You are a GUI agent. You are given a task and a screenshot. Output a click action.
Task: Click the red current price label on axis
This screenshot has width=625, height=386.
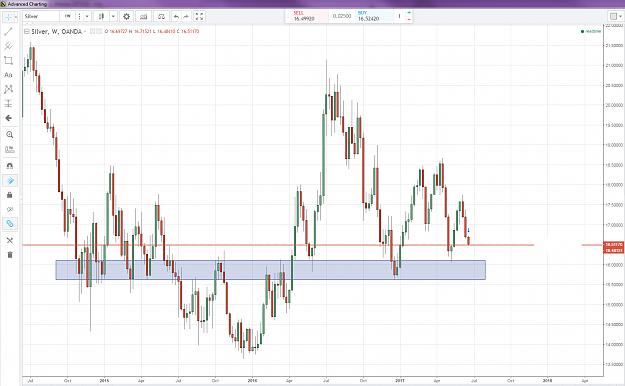click(614, 244)
